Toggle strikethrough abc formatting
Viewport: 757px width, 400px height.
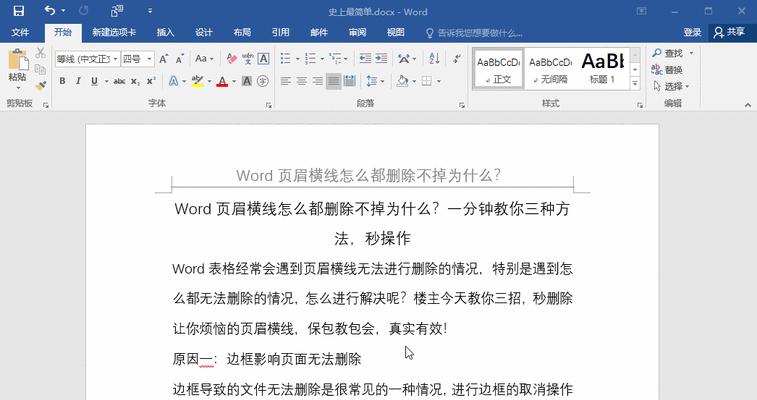click(x=119, y=81)
